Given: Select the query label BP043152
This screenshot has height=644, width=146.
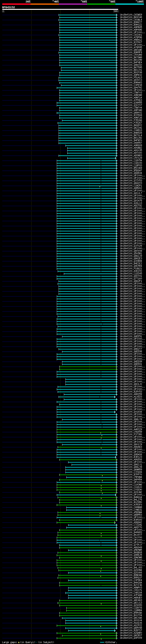Looking at the screenshot, I should [8, 7].
